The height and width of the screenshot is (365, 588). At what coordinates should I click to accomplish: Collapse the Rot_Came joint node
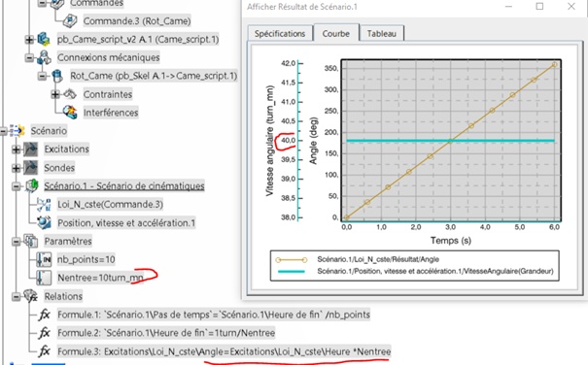coord(43,76)
